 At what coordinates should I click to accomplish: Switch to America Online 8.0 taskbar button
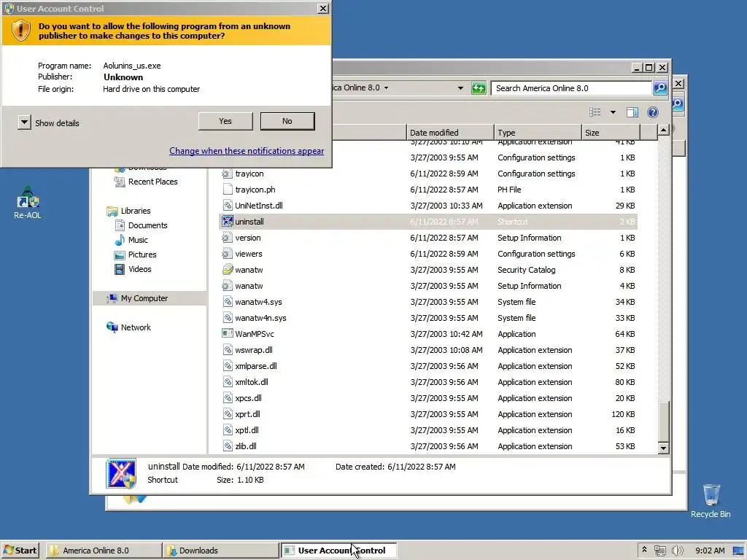(104, 551)
